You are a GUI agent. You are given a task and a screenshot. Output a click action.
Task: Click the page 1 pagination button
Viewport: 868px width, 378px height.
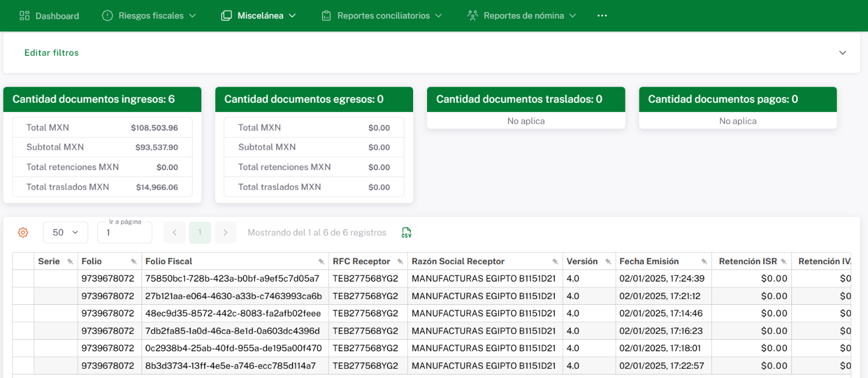200,233
